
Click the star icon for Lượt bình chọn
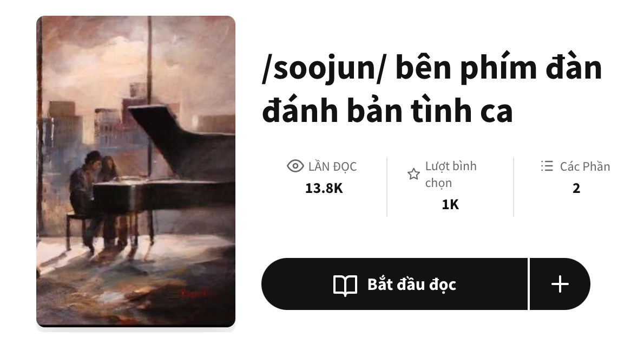tap(413, 174)
